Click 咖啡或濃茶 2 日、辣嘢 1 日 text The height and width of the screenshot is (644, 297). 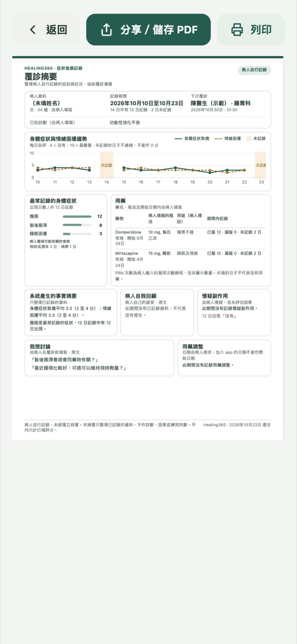click(53, 246)
